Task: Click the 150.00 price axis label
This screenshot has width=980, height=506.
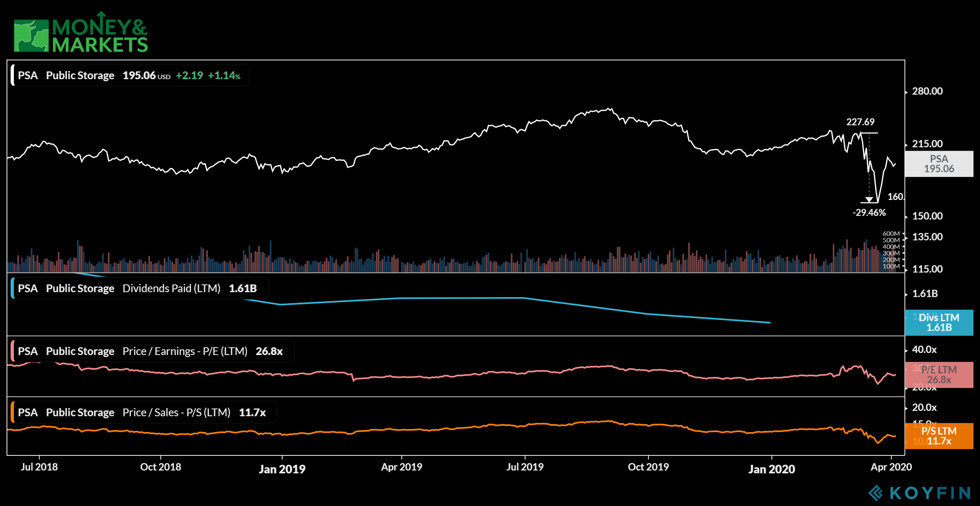Action: (927, 216)
